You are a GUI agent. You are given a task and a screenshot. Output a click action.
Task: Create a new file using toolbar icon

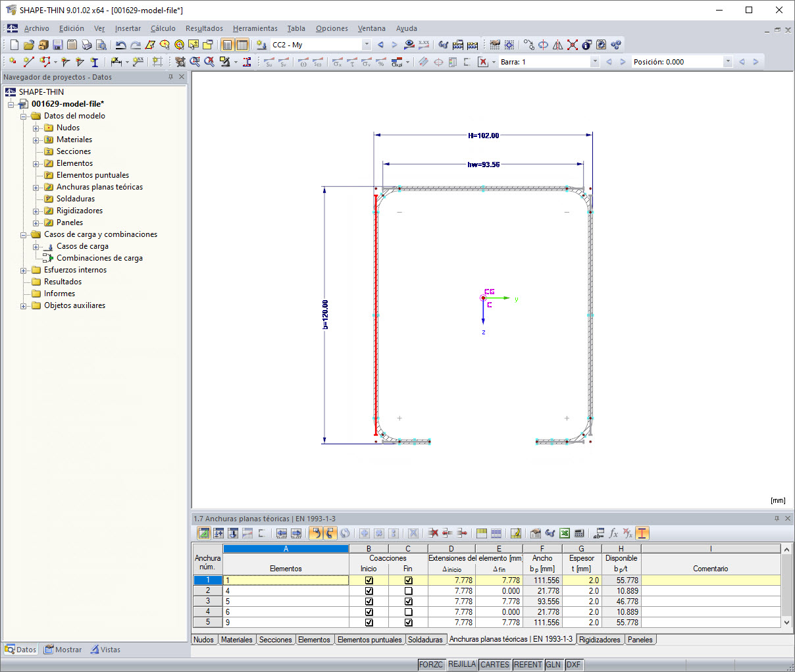click(x=14, y=45)
